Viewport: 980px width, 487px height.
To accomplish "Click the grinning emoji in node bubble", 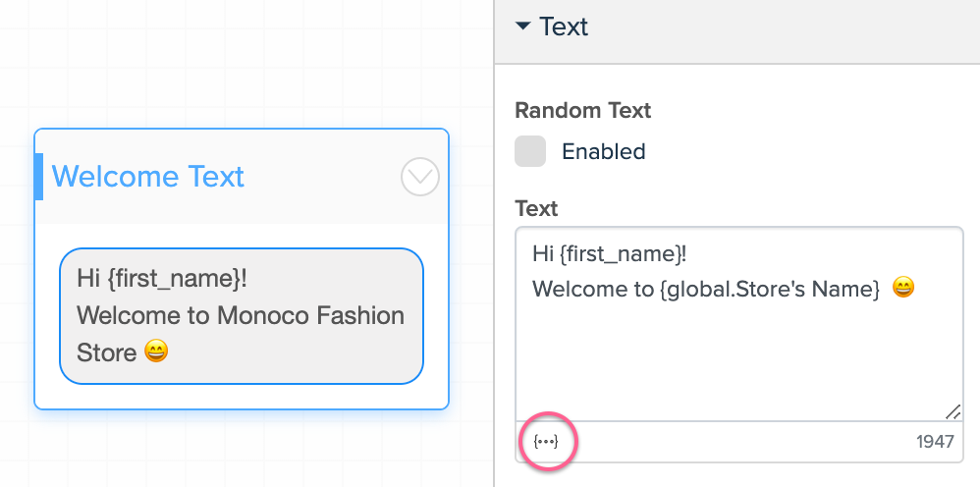I will click(155, 352).
